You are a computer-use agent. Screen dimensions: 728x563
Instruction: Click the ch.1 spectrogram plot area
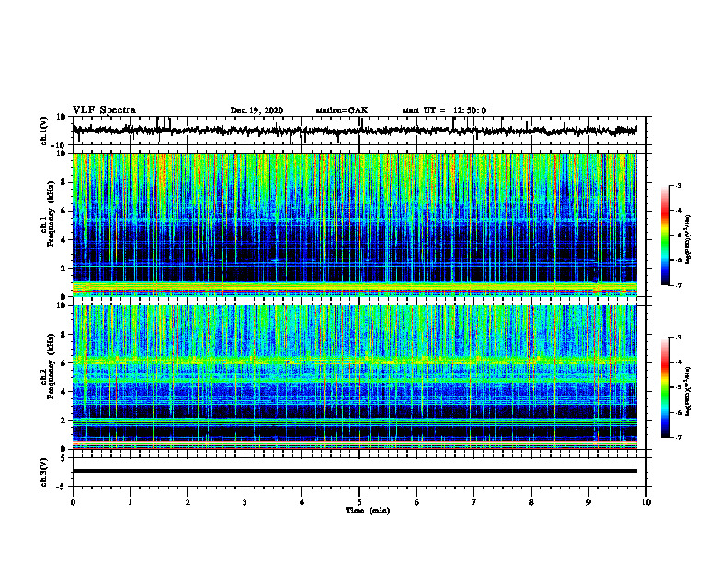click(355, 224)
